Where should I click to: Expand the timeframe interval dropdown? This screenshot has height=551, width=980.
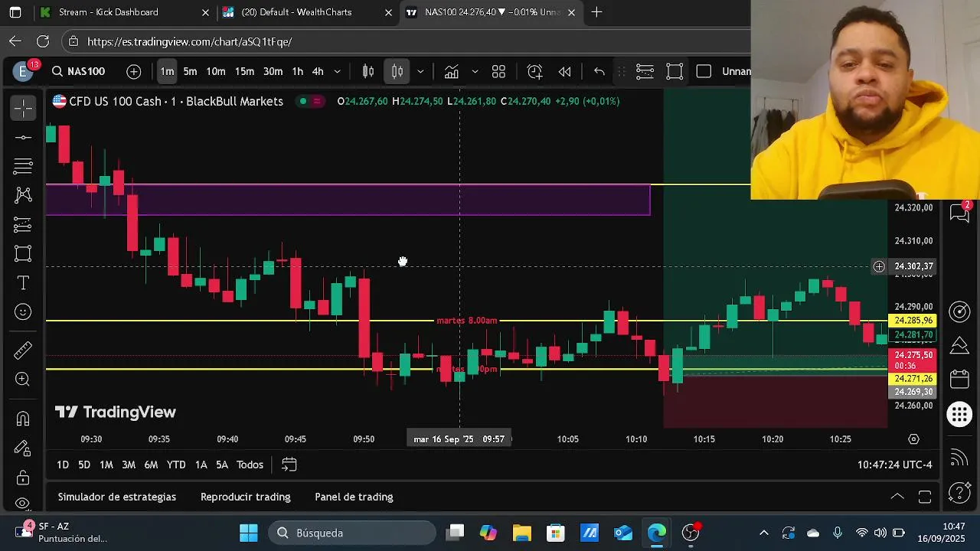(337, 71)
